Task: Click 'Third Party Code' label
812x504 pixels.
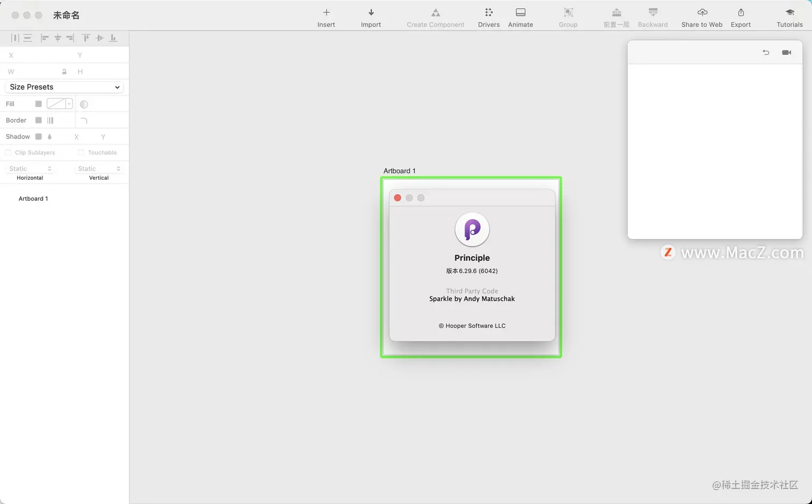Action: point(472,291)
